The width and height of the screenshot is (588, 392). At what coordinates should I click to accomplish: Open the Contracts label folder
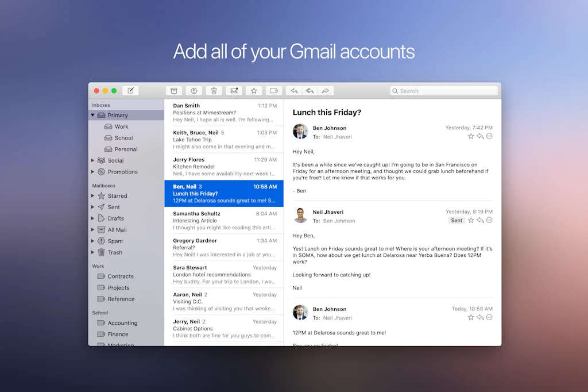[121, 276]
